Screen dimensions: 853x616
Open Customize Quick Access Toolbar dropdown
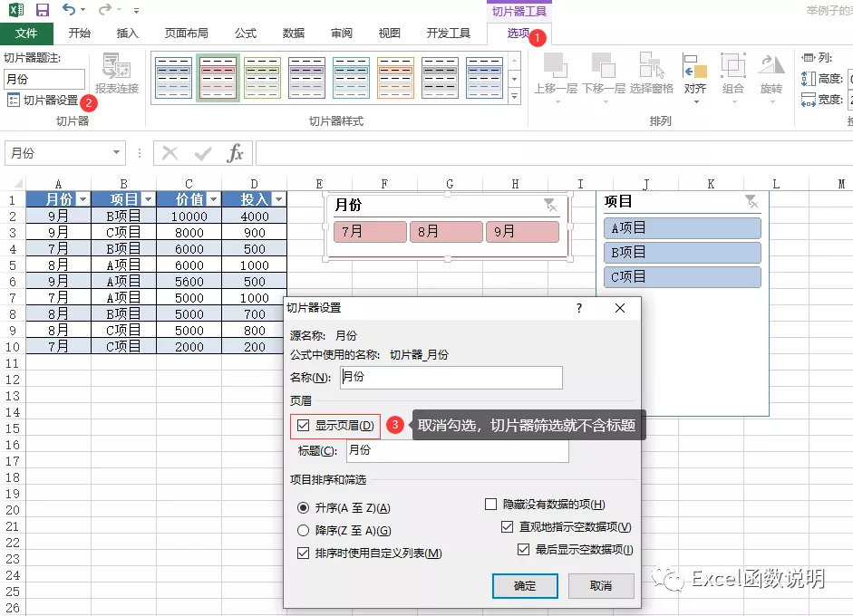[136, 10]
